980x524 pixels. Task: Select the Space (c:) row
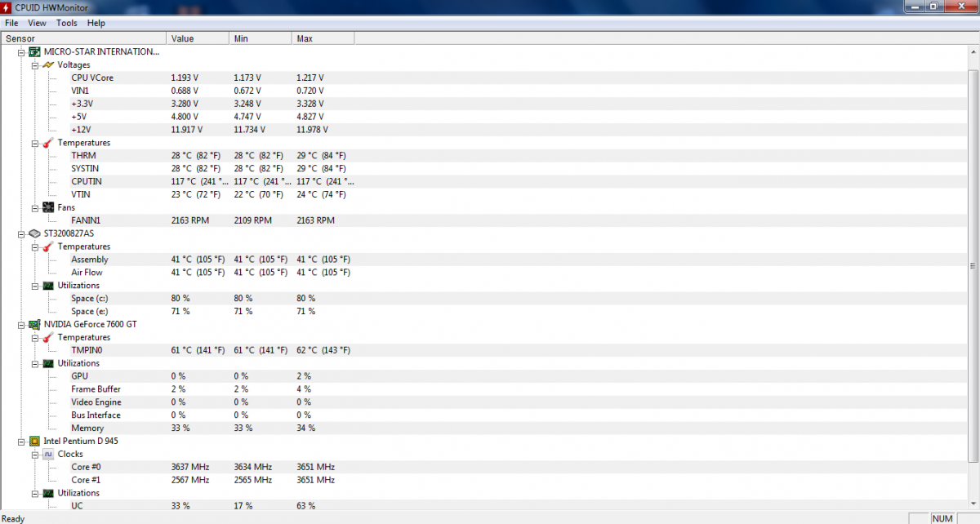point(483,298)
